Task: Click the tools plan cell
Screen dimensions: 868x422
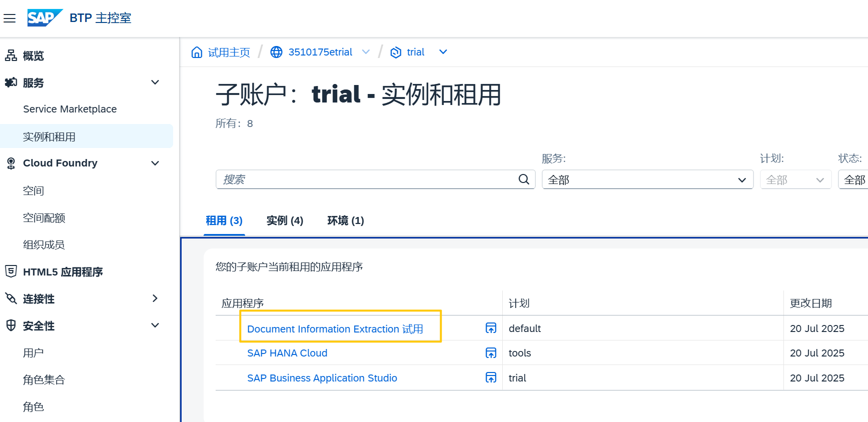Action: [520, 353]
